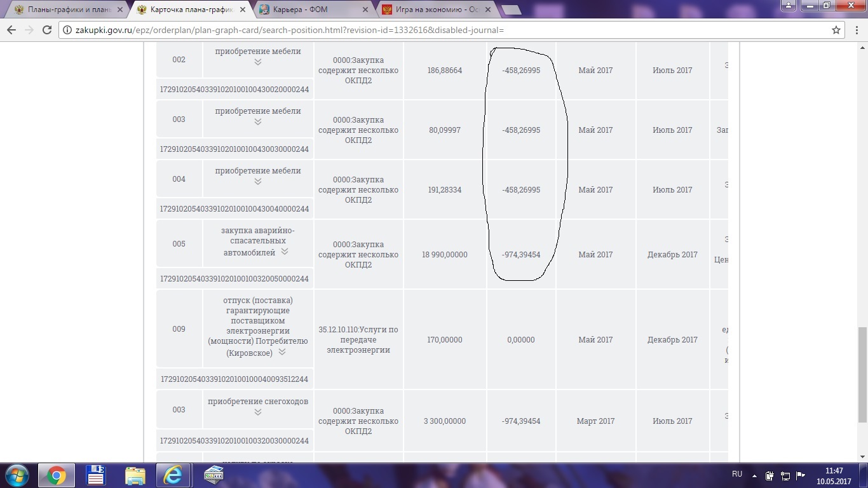This screenshot has width=868, height=488.
Task: Expand details for row 002 приобретение мебели
Action: [258, 62]
